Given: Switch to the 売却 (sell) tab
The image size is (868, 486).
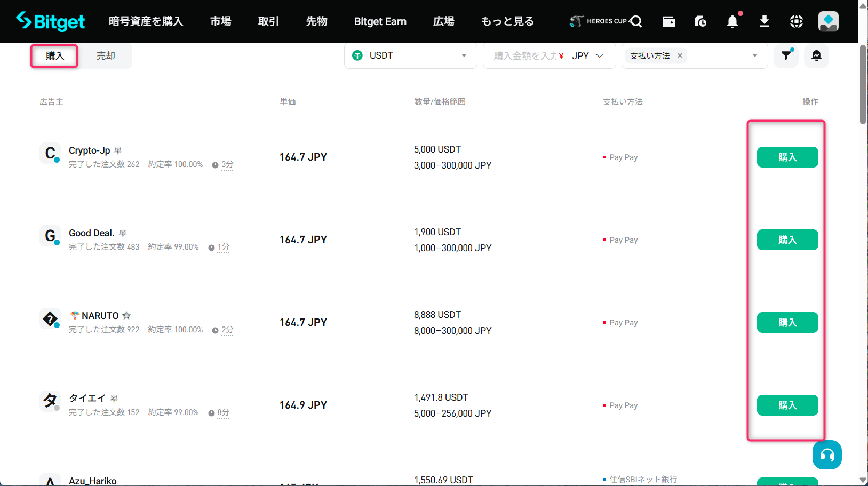Looking at the screenshot, I should [106, 56].
